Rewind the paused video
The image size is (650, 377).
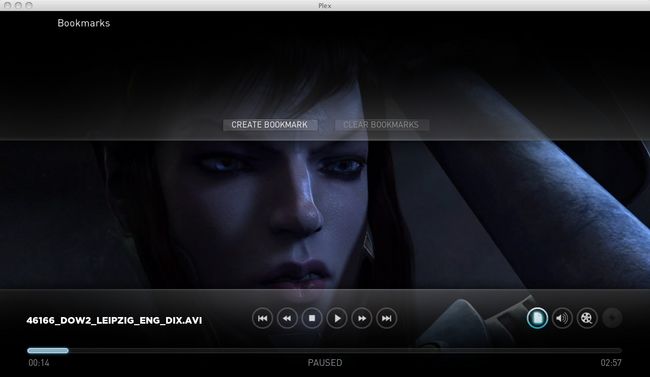point(287,319)
